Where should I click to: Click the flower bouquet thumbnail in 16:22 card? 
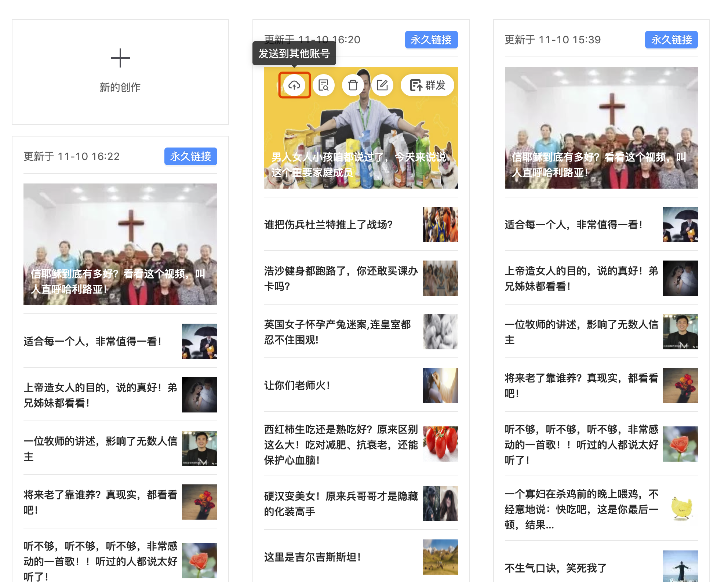click(200, 502)
